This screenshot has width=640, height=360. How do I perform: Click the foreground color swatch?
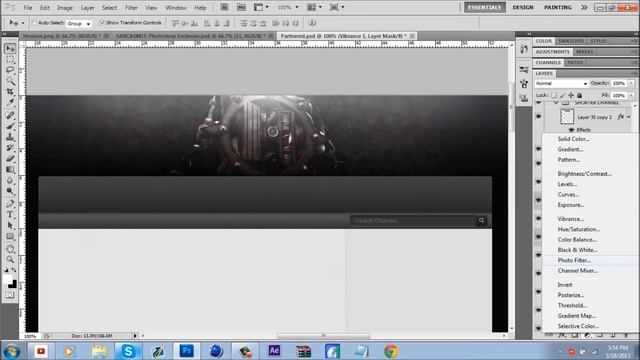tap(8, 279)
